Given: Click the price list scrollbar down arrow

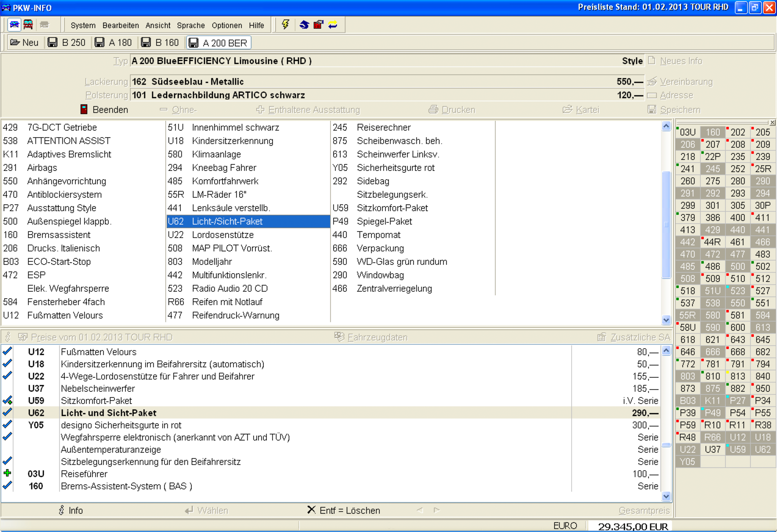Looking at the screenshot, I should (x=666, y=496).
